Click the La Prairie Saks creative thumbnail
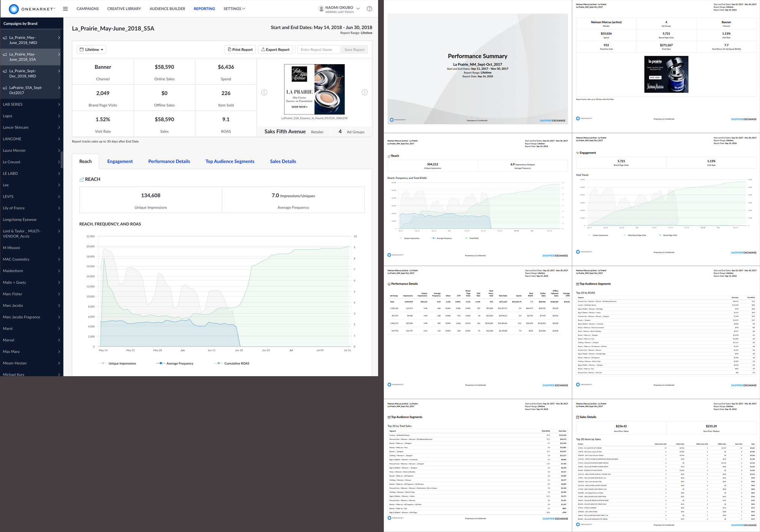760x532 pixels. (315, 89)
